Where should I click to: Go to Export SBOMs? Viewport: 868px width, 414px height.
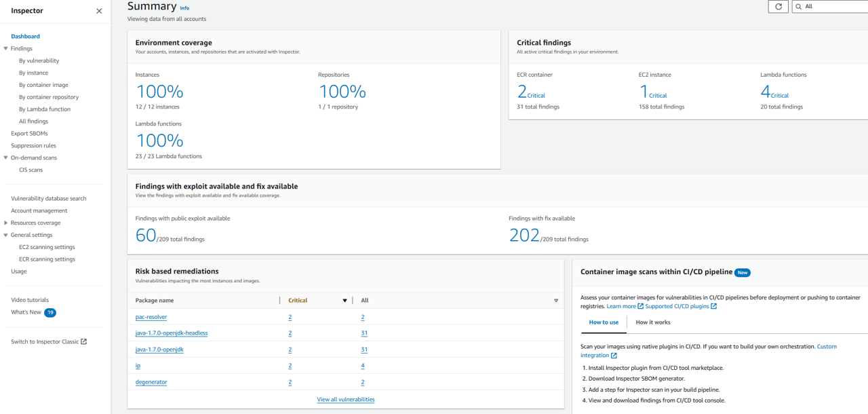[29, 134]
